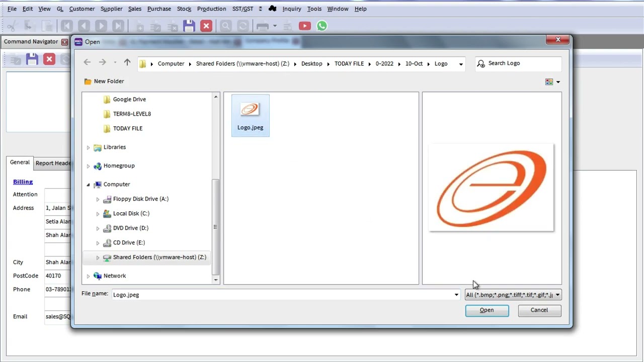Click the TODAY FILE segment in the address path
The image size is (644, 362).
click(349, 64)
